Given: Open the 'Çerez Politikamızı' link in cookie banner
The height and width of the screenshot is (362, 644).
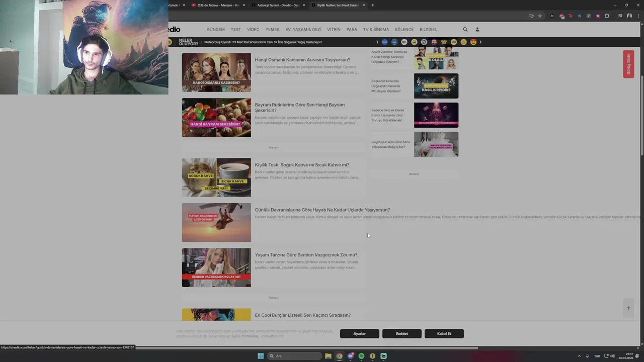Looking at the screenshot, I should coord(246,336).
